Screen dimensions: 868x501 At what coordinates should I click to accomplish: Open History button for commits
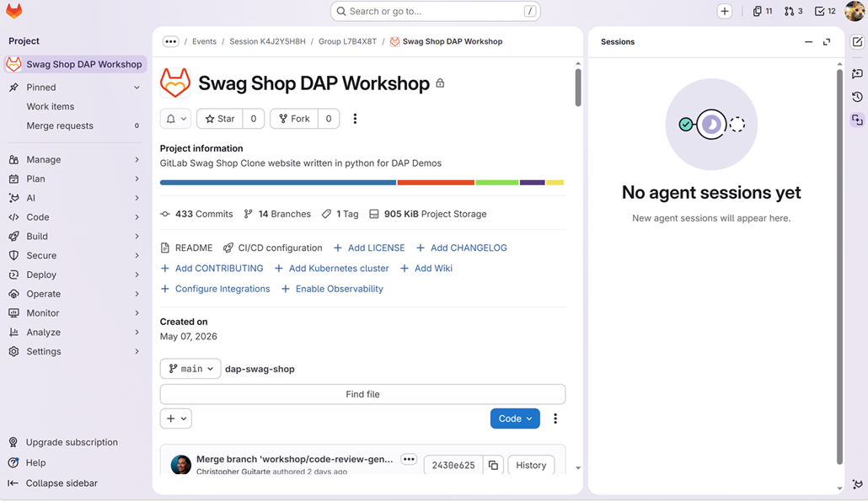click(531, 465)
